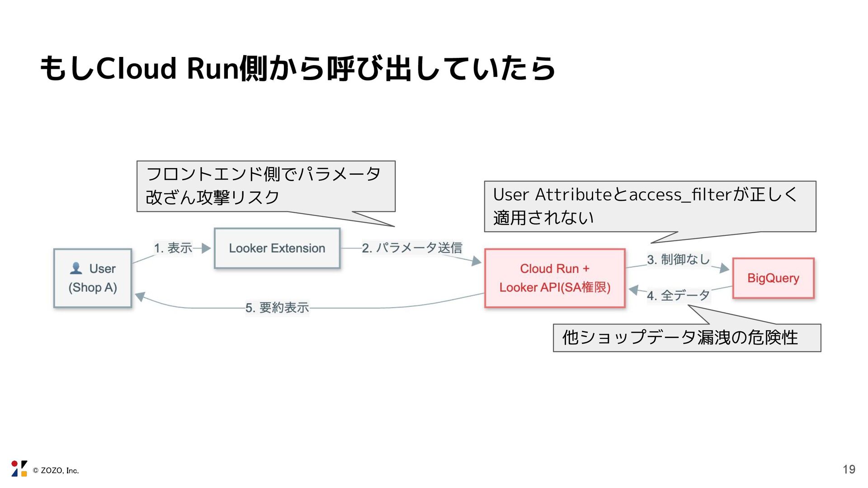
Task: Click the ZOZO logo icon
Action: pos(19,469)
